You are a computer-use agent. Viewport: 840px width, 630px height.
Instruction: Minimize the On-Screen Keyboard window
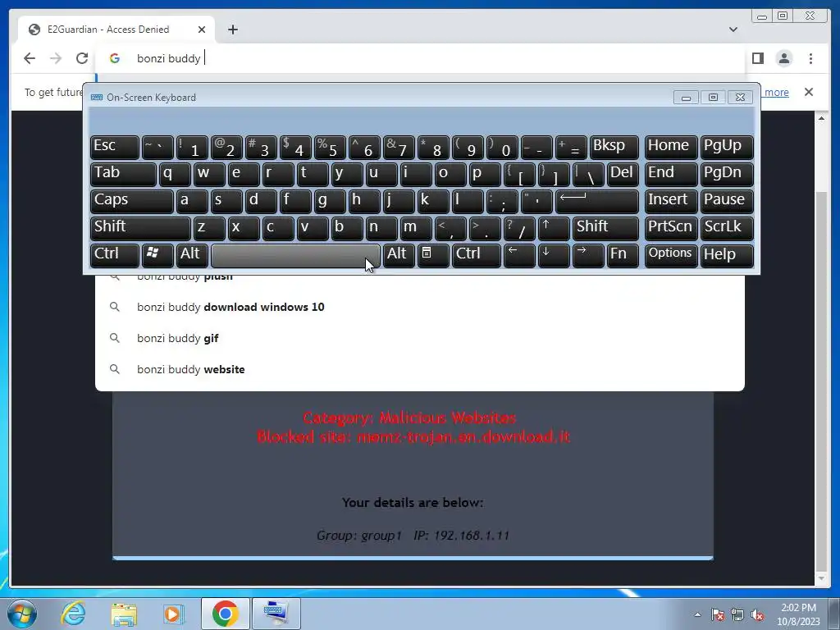click(686, 98)
